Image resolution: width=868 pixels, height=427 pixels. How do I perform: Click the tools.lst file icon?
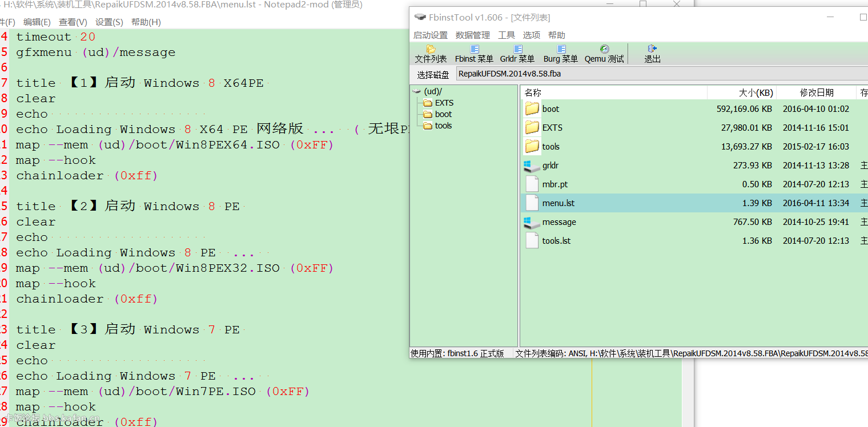point(532,240)
